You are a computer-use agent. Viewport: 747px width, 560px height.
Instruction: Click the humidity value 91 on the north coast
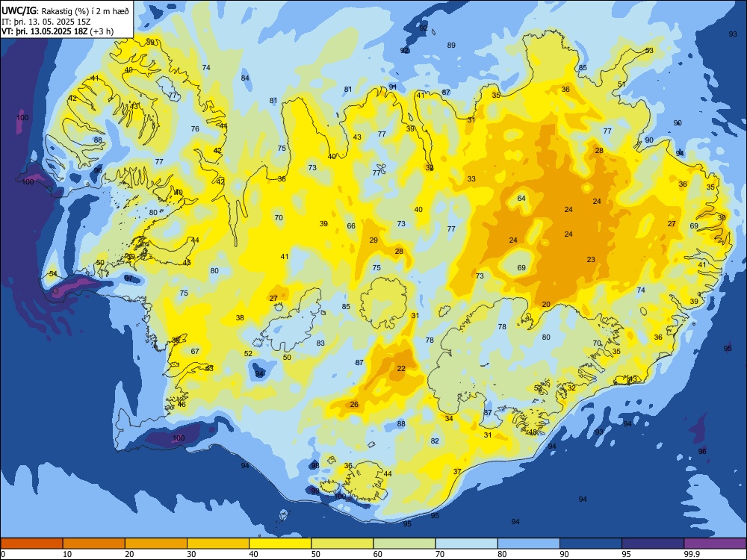click(x=393, y=87)
